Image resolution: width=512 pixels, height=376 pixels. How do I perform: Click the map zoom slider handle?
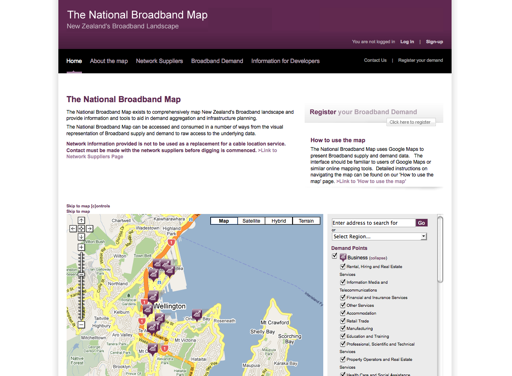[x=81, y=274]
